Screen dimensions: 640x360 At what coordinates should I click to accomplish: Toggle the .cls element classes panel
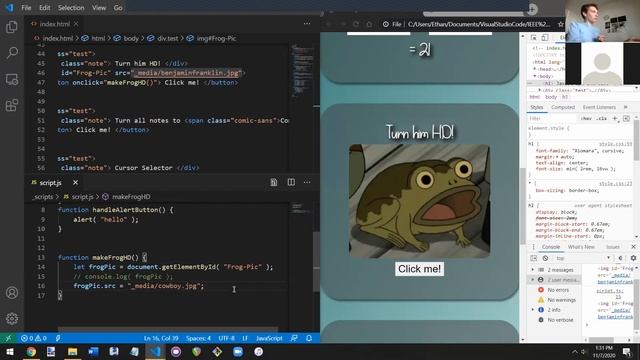click(x=601, y=118)
